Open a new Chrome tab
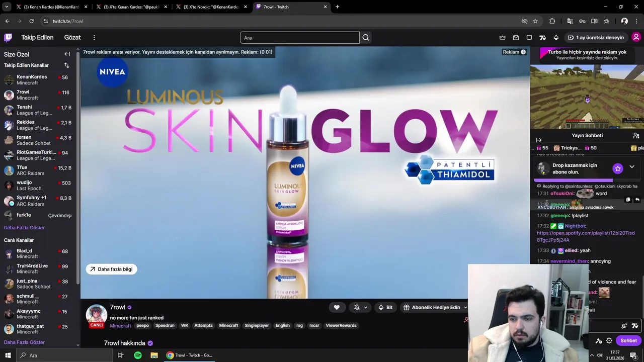644x362 pixels. click(337, 7)
